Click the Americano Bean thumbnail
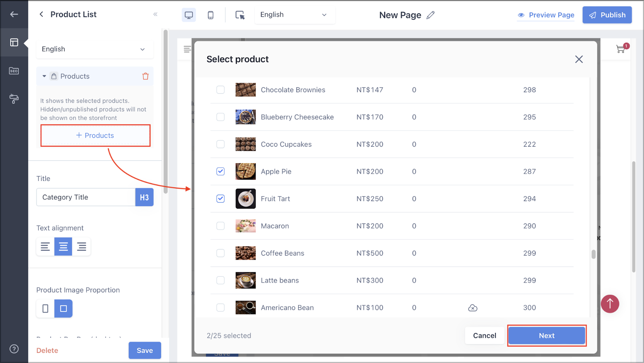The image size is (644, 363). 246,307
